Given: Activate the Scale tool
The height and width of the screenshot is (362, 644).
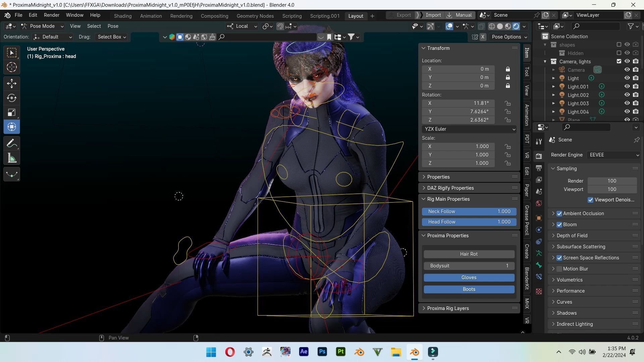Looking at the screenshot, I should [12, 112].
